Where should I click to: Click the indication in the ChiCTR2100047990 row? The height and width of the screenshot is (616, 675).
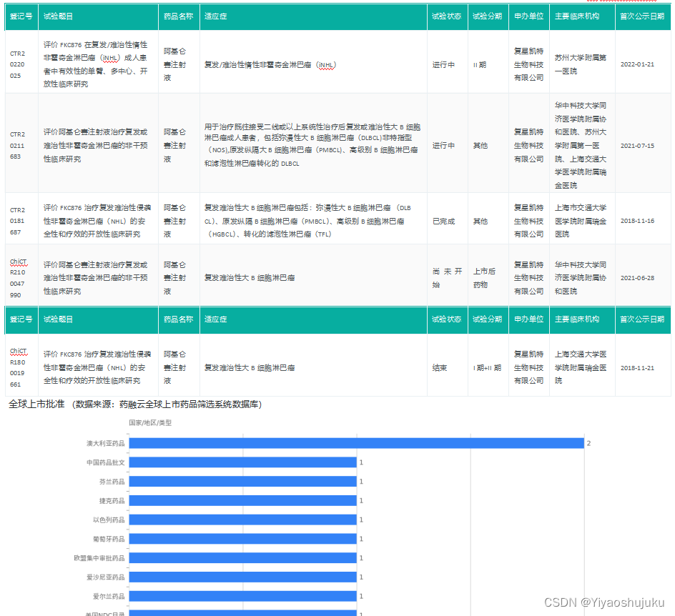click(250, 278)
